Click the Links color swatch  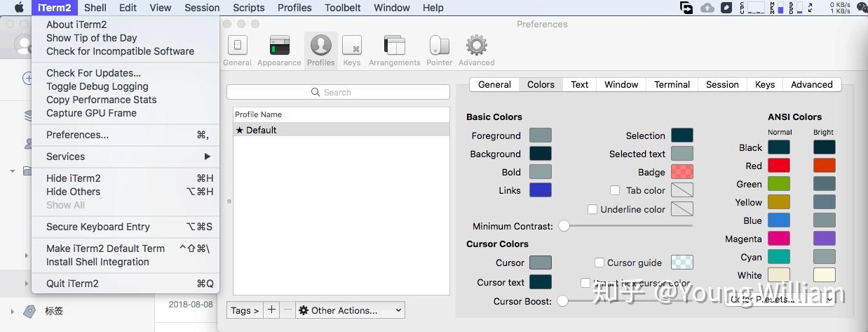pos(541,190)
